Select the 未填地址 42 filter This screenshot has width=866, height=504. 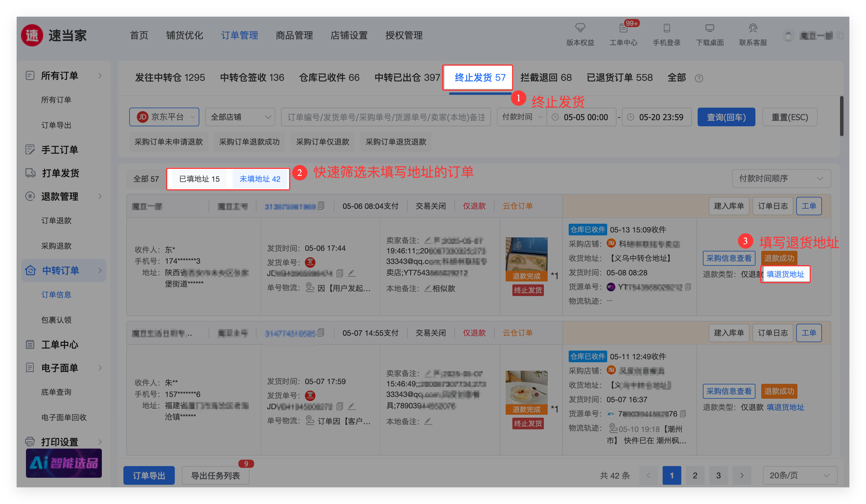click(x=260, y=179)
